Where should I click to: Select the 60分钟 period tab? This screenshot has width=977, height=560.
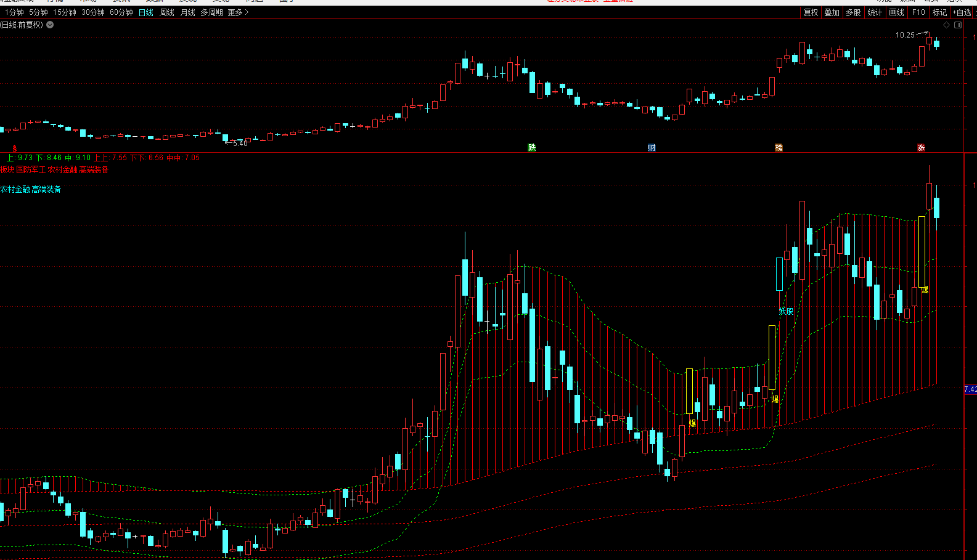tap(121, 12)
